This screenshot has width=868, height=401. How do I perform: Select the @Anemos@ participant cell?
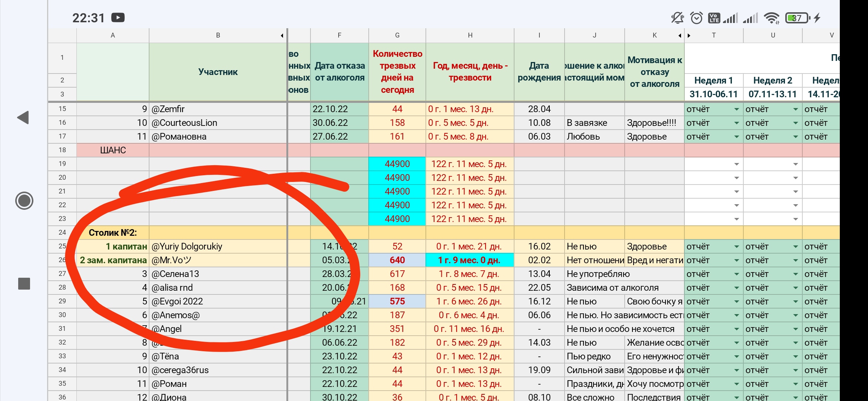click(x=218, y=315)
